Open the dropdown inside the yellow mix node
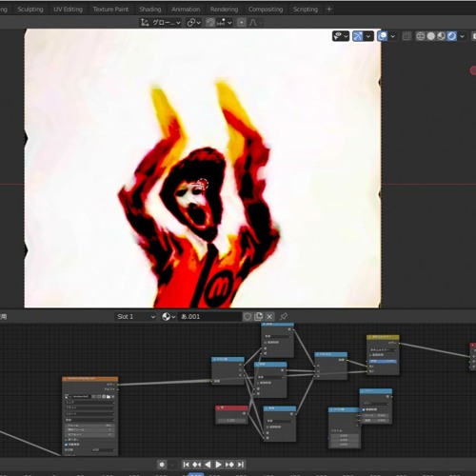The image size is (476, 476). pos(383,349)
